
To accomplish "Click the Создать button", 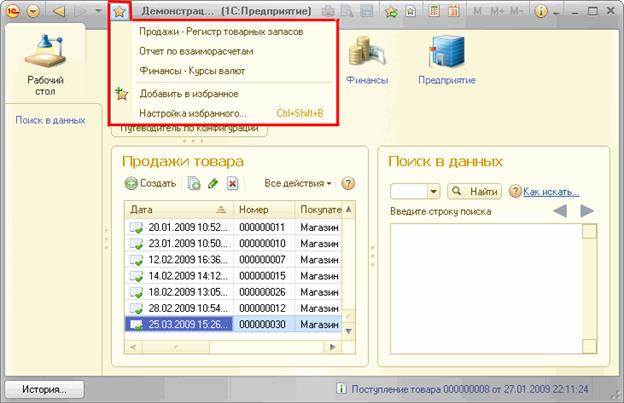I will click(150, 183).
